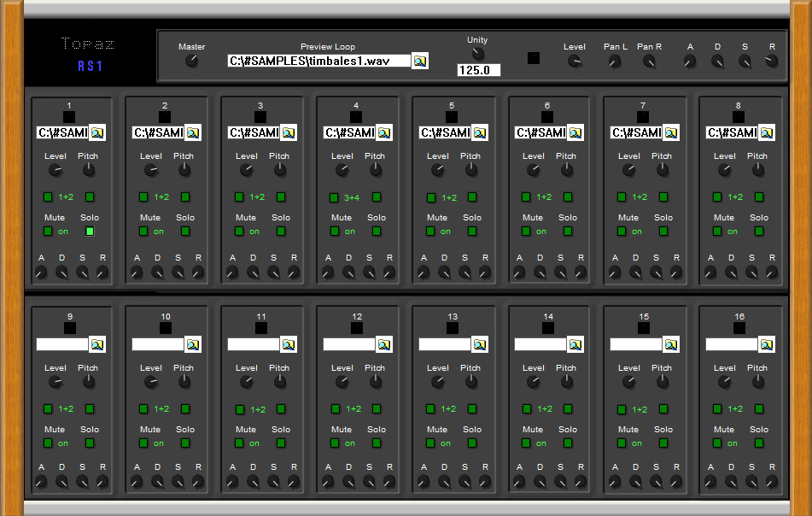This screenshot has width=812, height=516.
Task: Browse for sample file on pad 4
Action: 384,132
